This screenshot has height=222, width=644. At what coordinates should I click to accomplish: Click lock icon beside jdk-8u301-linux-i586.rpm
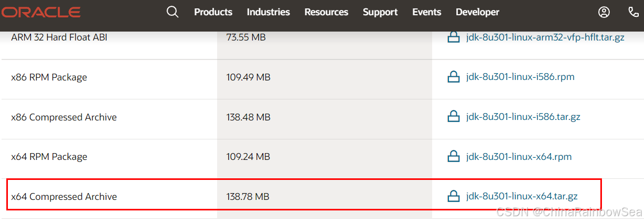tap(453, 77)
